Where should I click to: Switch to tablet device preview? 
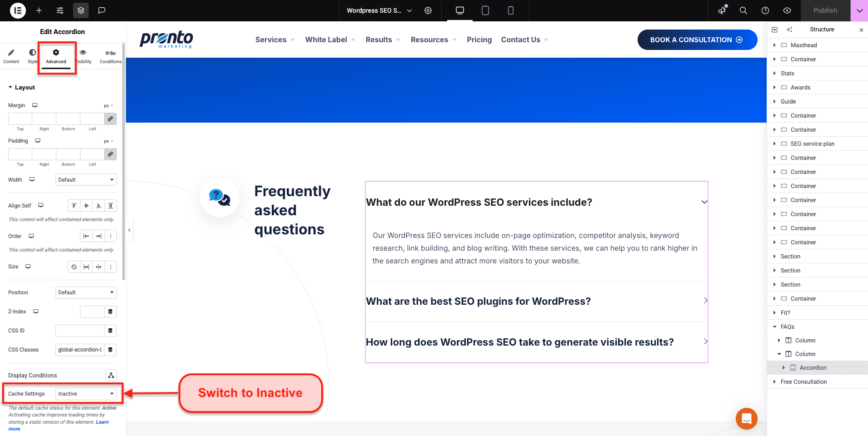pos(485,10)
